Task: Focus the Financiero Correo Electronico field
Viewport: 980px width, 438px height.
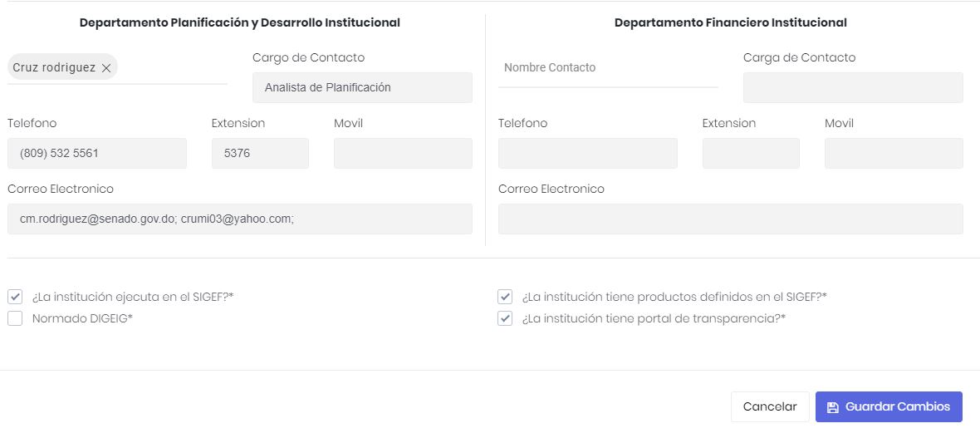Action: 730,219
